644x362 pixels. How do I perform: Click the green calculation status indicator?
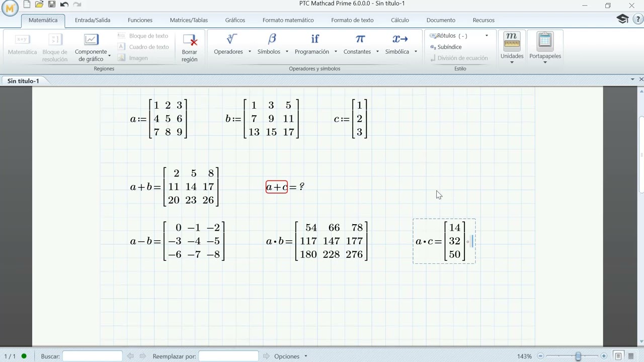coord(24,356)
